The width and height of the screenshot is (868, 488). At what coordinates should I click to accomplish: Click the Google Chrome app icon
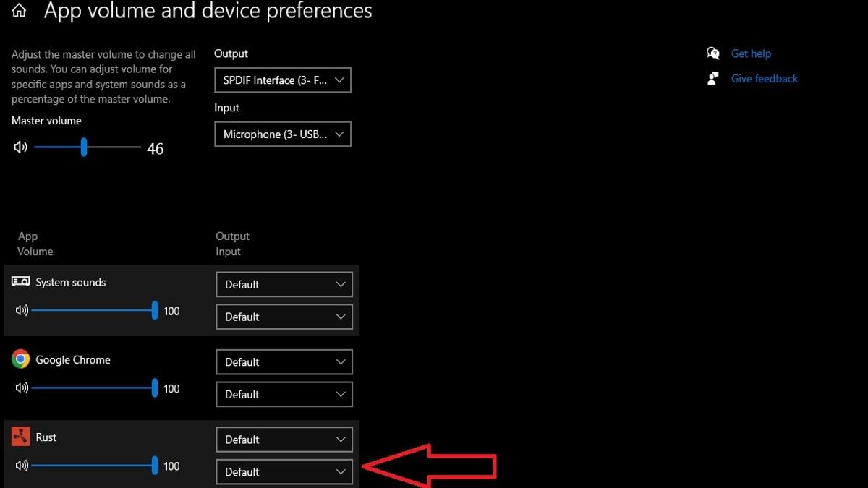pyautogui.click(x=20, y=359)
